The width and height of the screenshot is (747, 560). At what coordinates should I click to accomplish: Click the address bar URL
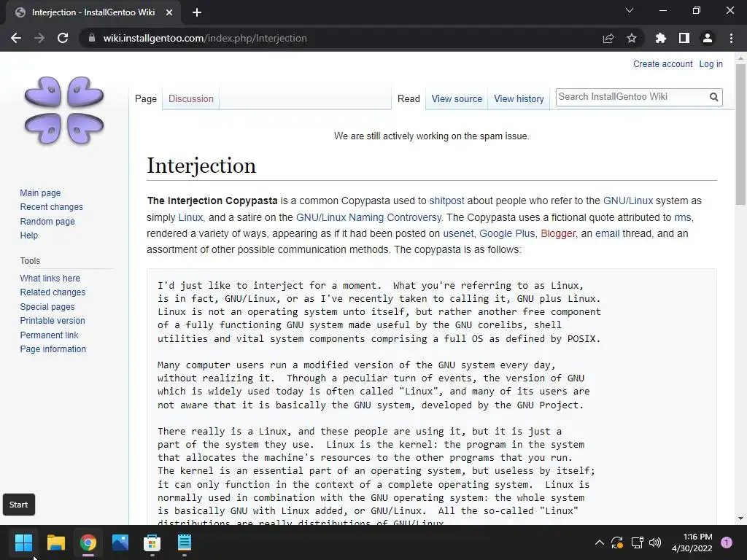[205, 38]
